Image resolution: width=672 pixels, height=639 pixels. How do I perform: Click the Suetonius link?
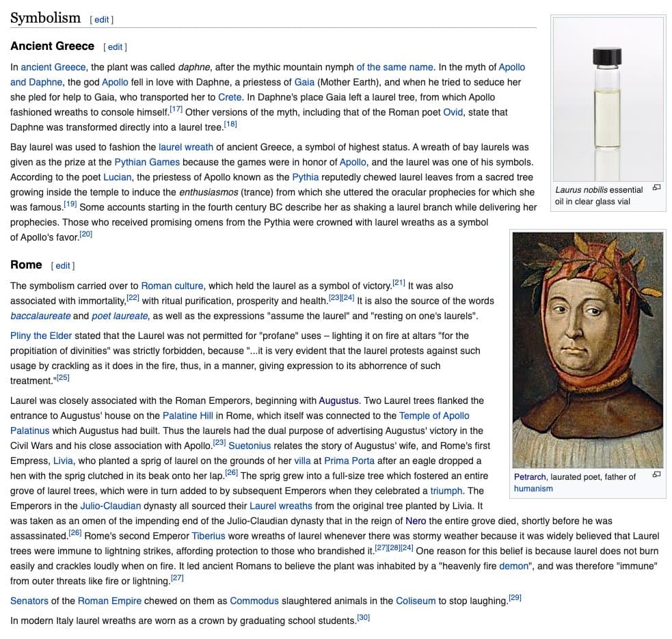(x=250, y=446)
